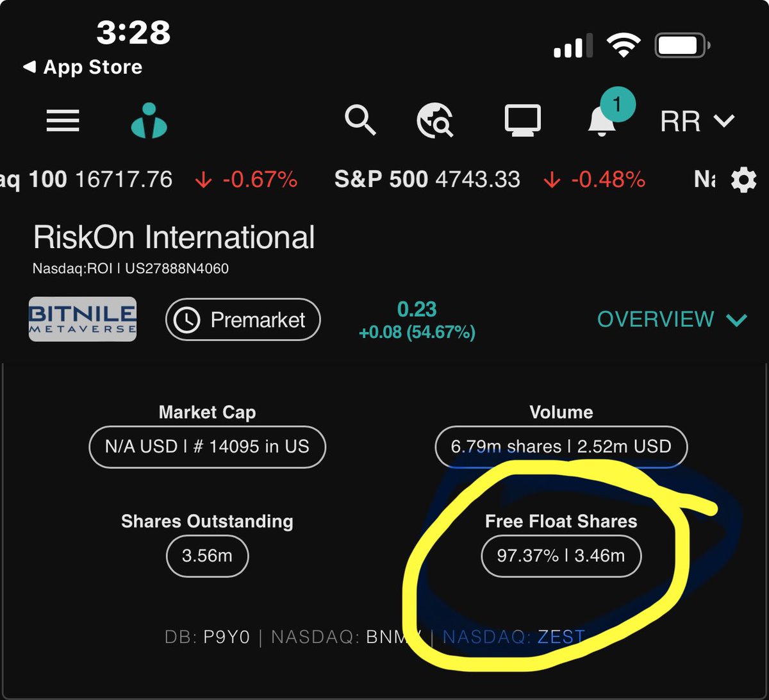The height and width of the screenshot is (700, 769).
Task: Tap the 0.23 premarket price
Action: coord(417,310)
